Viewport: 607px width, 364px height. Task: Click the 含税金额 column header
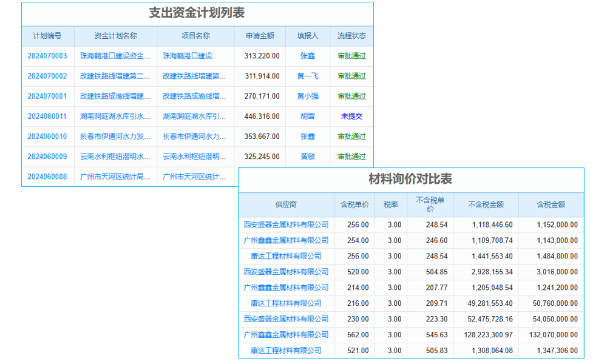[550, 204]
